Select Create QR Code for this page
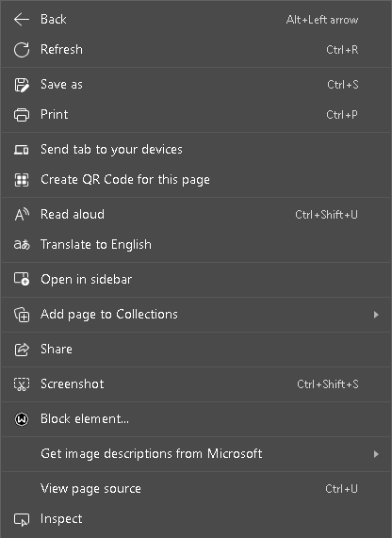 [x=196, y=180]
